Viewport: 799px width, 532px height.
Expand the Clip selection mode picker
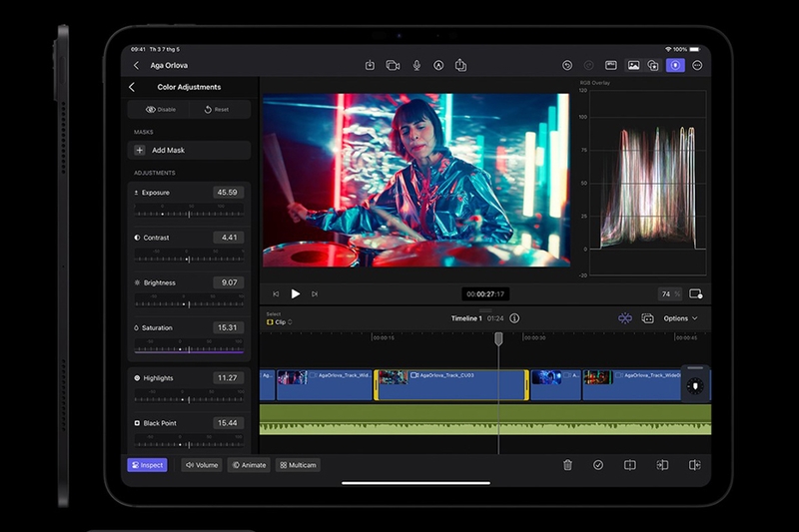pos(280,322)
